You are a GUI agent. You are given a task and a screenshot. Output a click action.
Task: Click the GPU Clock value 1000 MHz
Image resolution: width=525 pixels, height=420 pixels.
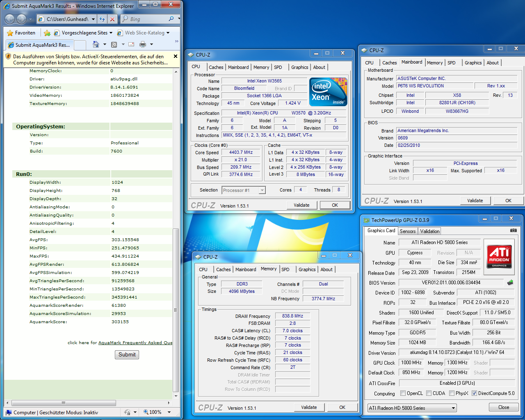pyautogui.click(x=411, y=363)
